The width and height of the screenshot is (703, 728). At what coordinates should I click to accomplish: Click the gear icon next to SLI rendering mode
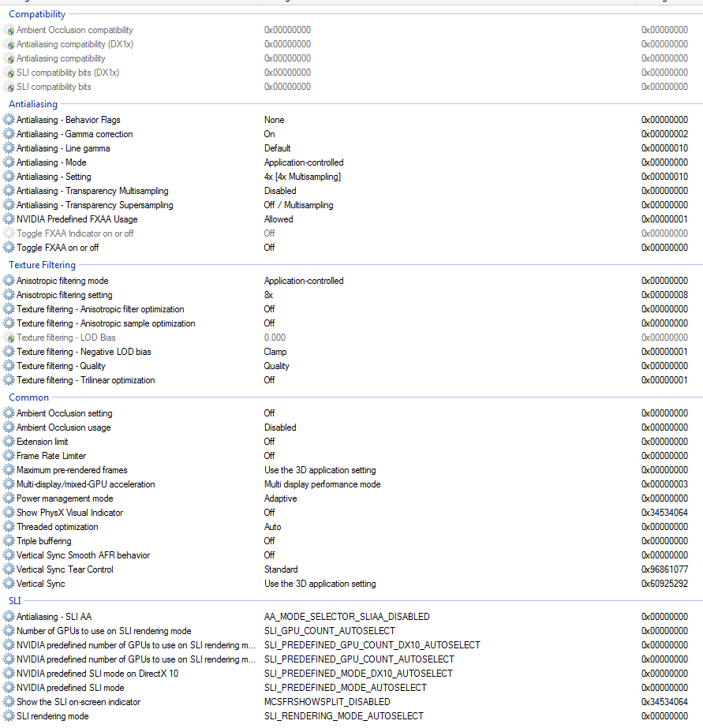point(9,716)
